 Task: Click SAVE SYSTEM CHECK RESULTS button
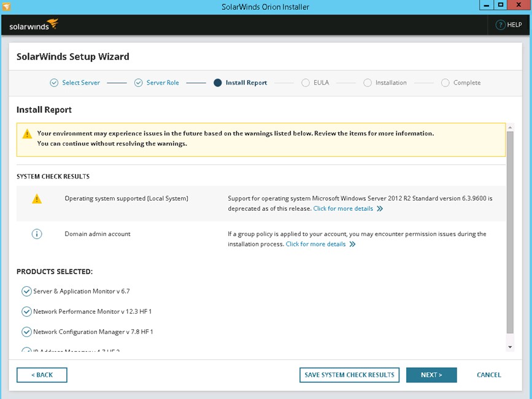(x=349, y=375)
